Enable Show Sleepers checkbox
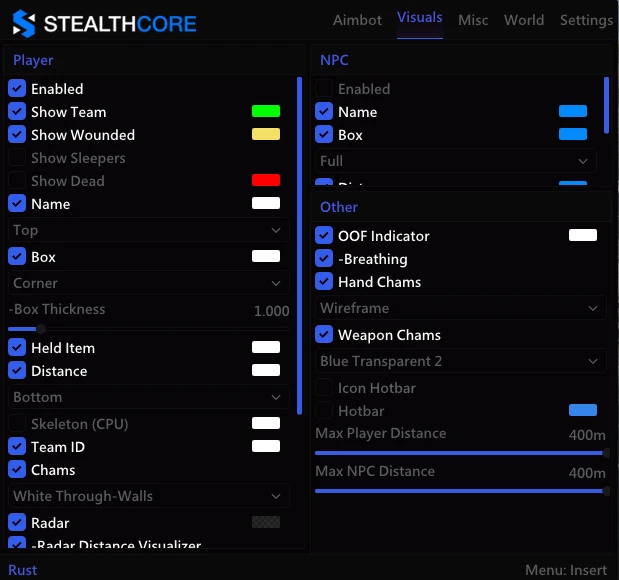 coord(17,158)
